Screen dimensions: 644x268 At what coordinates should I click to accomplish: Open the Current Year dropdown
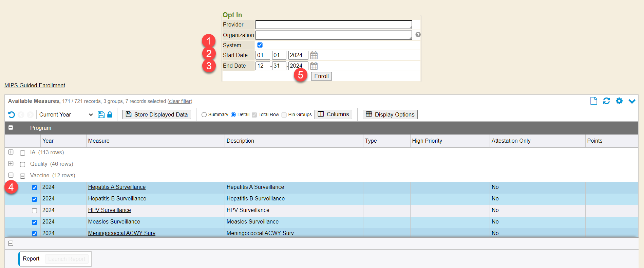66,115
